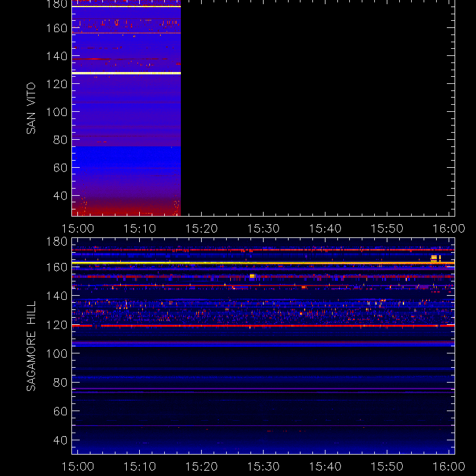Screen dimensions: 476x476
Task: Click the yellow burst block near 15:58 in Sagamore Hill
Action: [436, 259]
